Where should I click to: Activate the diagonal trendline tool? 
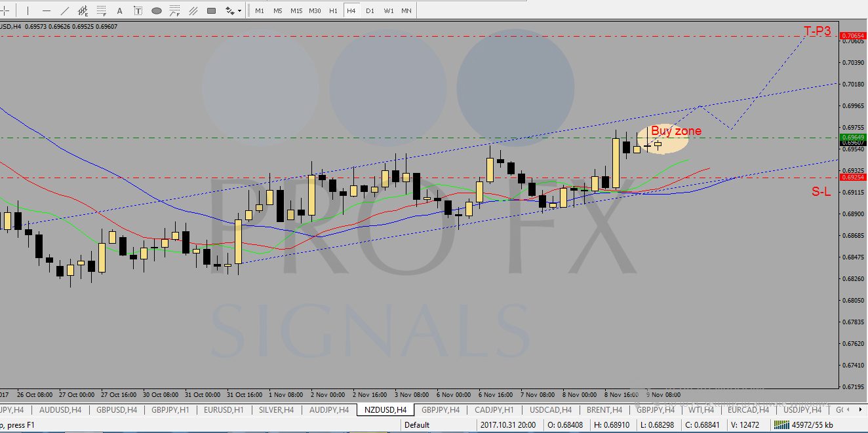(x=65, y=10)
